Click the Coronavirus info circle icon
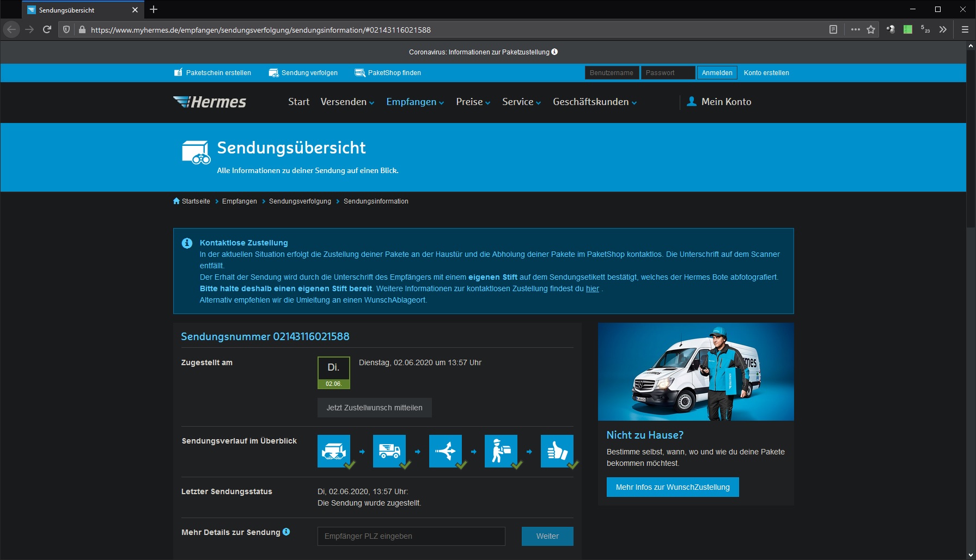 tap(554, 52)
